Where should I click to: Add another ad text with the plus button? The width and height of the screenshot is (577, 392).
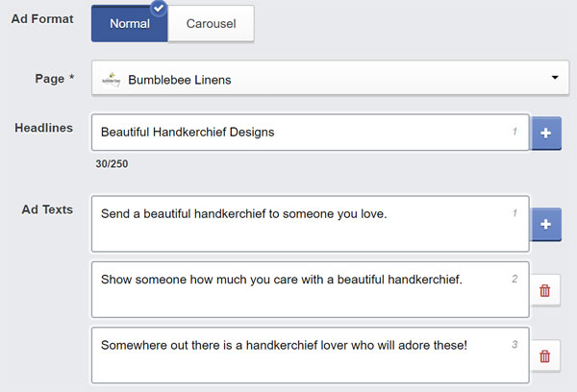click(x=545, y=224)
